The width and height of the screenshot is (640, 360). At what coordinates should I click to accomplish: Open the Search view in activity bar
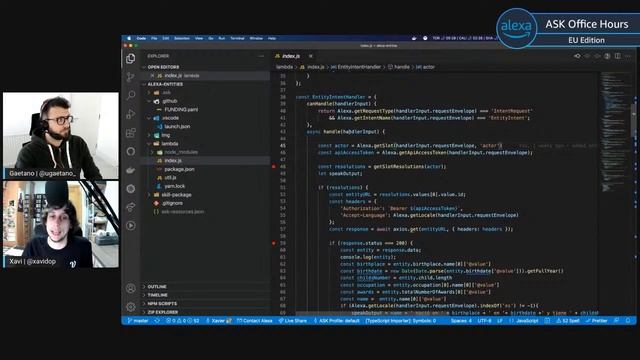[x=131, y=95]
